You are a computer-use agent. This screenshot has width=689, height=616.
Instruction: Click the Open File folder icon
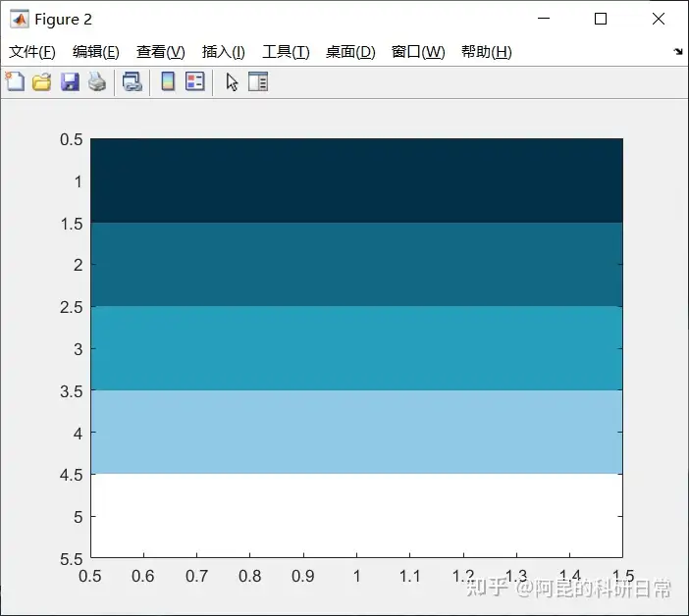click(42, 82)
